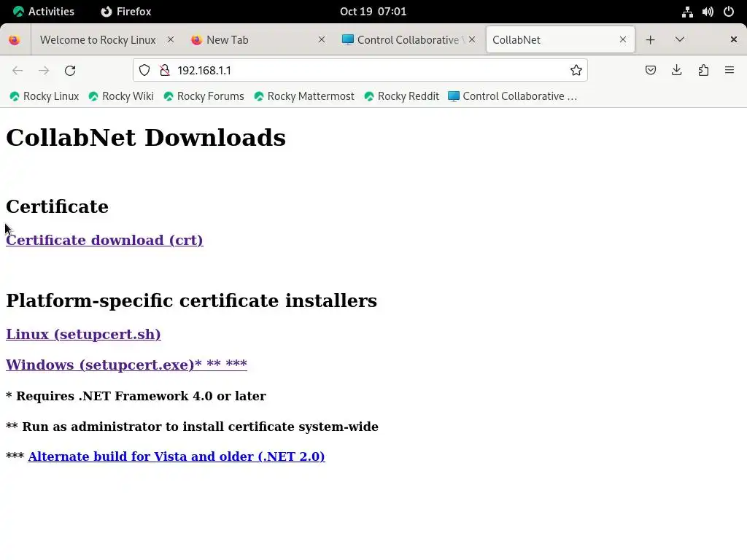The image size is (747, 560).
Task: Open GNOME Activities overview
Action: tap(43, 12)
